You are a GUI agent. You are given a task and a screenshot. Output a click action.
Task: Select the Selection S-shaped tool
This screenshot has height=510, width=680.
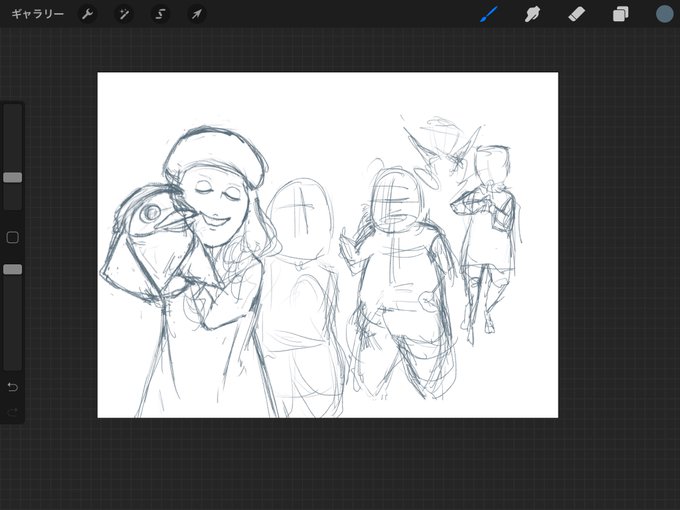click(160, 14)
